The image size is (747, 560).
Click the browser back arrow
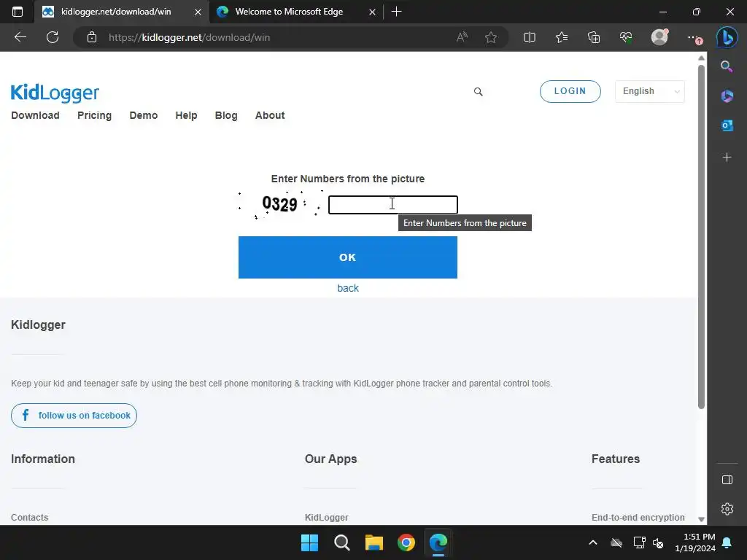pyautogui.click(x=20, y=37)
